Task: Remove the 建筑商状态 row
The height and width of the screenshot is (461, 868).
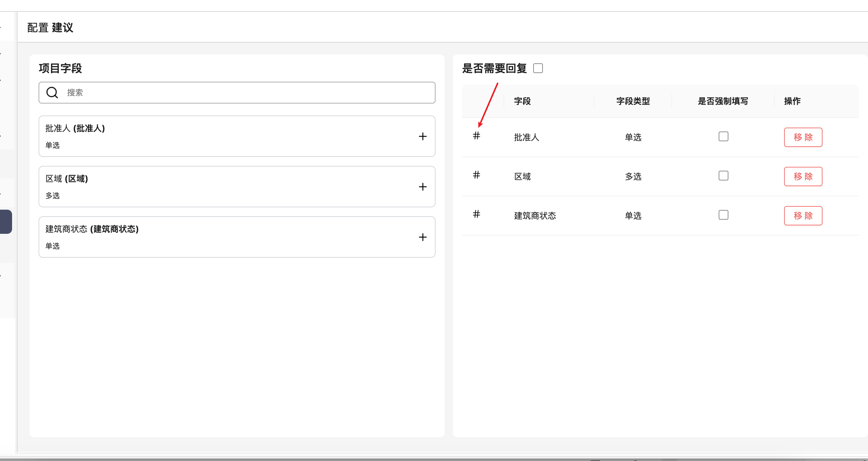Action: click(x=803, y=216)
